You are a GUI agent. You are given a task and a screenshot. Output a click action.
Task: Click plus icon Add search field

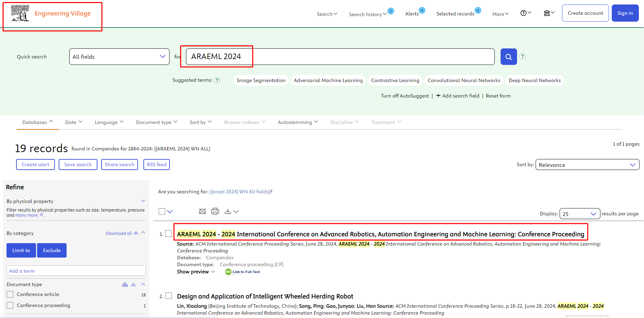438,96
